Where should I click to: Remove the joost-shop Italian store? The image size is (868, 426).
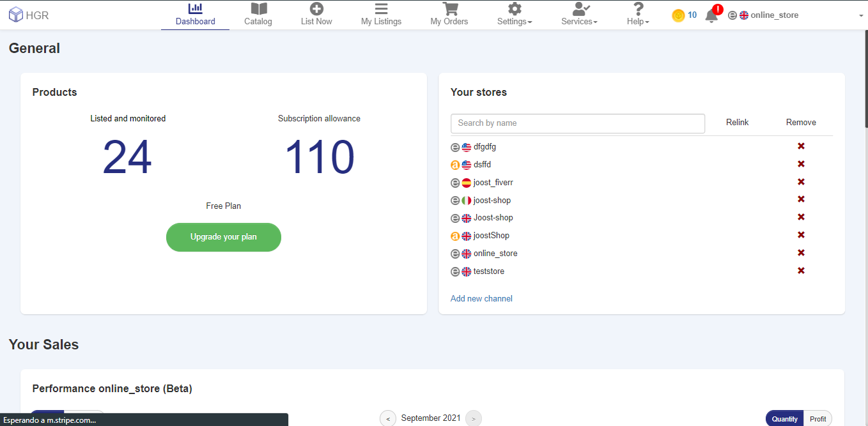pyautogui.click(x=801, y=199)
